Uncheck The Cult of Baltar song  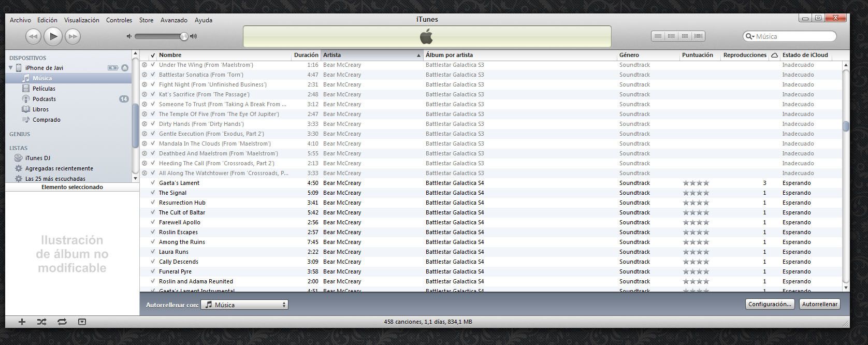(153, 212)
